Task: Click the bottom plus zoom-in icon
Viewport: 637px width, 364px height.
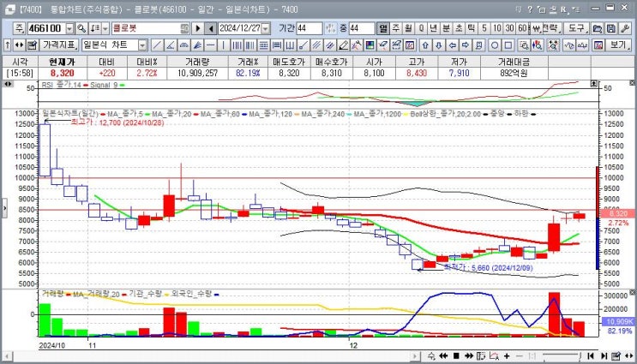Action: pyautogui.click(x=507, y=356)
